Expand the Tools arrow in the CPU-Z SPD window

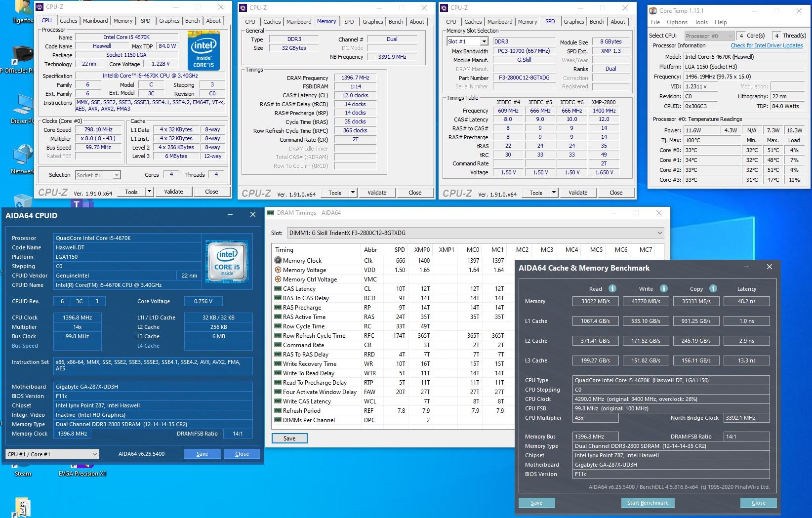tap(554, 193)
